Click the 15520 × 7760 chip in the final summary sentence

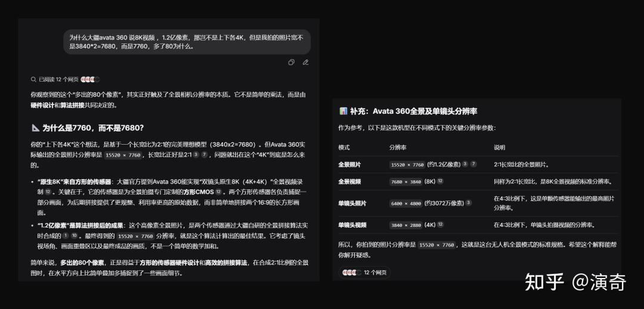click(437, 245)
